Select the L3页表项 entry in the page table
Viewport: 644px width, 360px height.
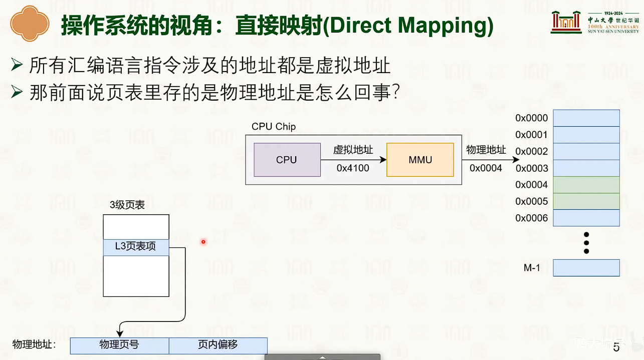click(136, 247)
